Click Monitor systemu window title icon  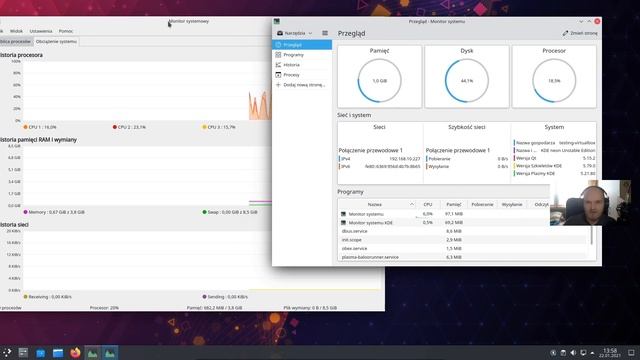(277, 21)
